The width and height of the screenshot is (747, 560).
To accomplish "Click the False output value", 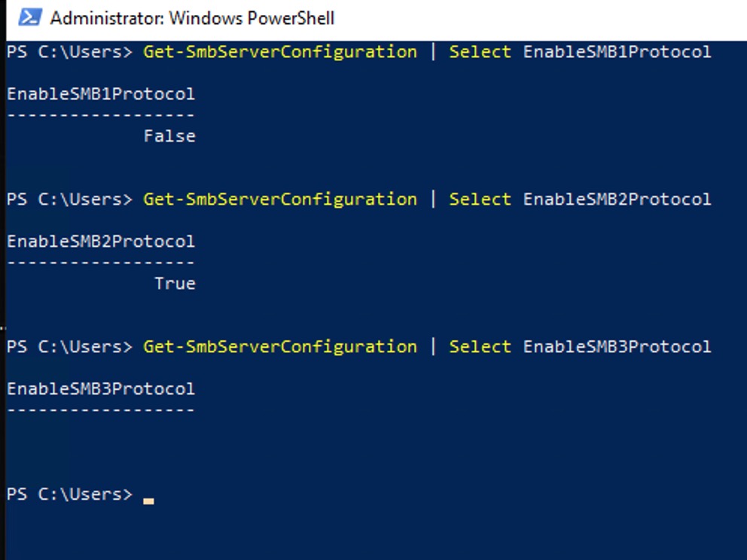I will tap(169, 136).
